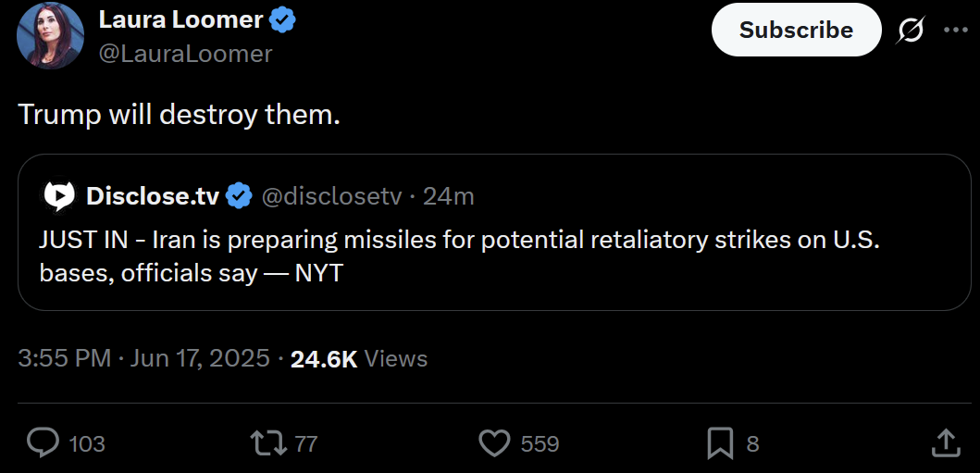Image resolution: width=980 pixels, height=473 pixels.
Task: Open the three-dot more options menu
Action: click(x=956, y=30)
